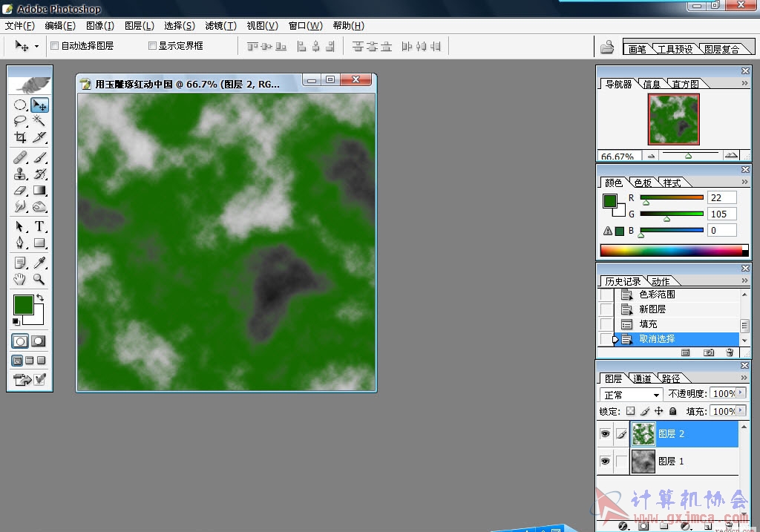Viewport: 760px width, 532px height.
Task: Expand History panel options menu
Action: (x=744, y=280)
